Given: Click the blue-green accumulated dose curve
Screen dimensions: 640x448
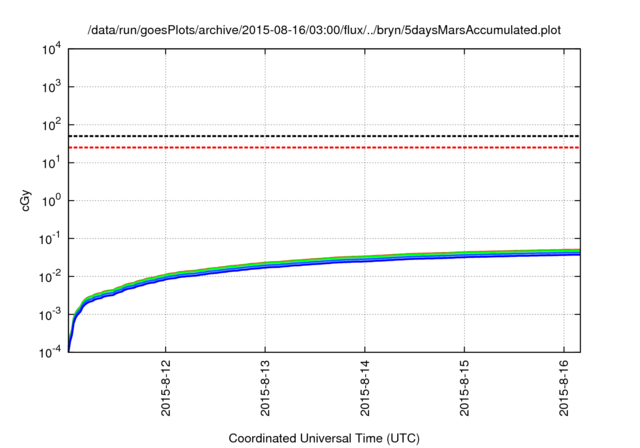Looking at the screenshot, I should (x=324, y=262).
